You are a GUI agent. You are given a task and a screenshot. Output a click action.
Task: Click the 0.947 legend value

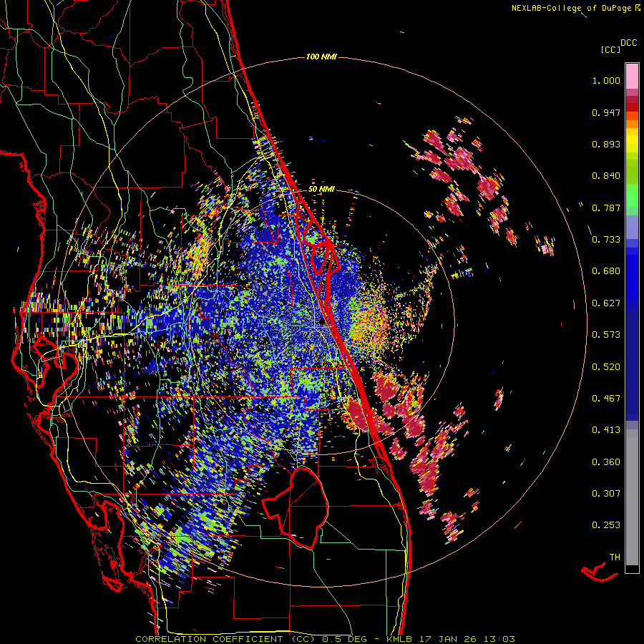606,113
